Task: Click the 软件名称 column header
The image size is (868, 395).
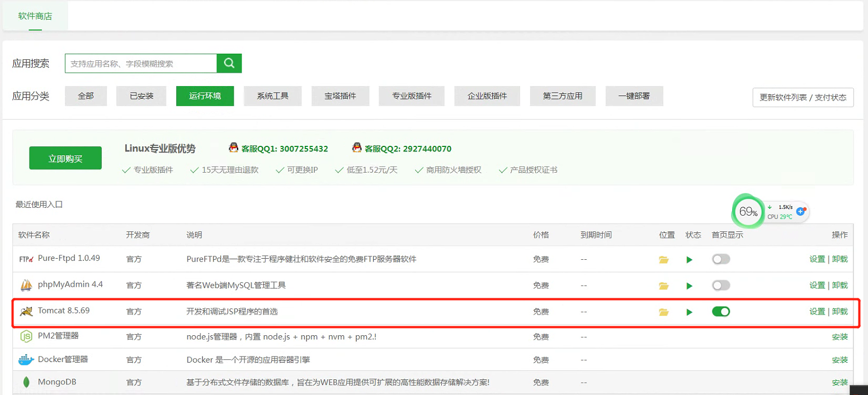Action: point(34,235)
